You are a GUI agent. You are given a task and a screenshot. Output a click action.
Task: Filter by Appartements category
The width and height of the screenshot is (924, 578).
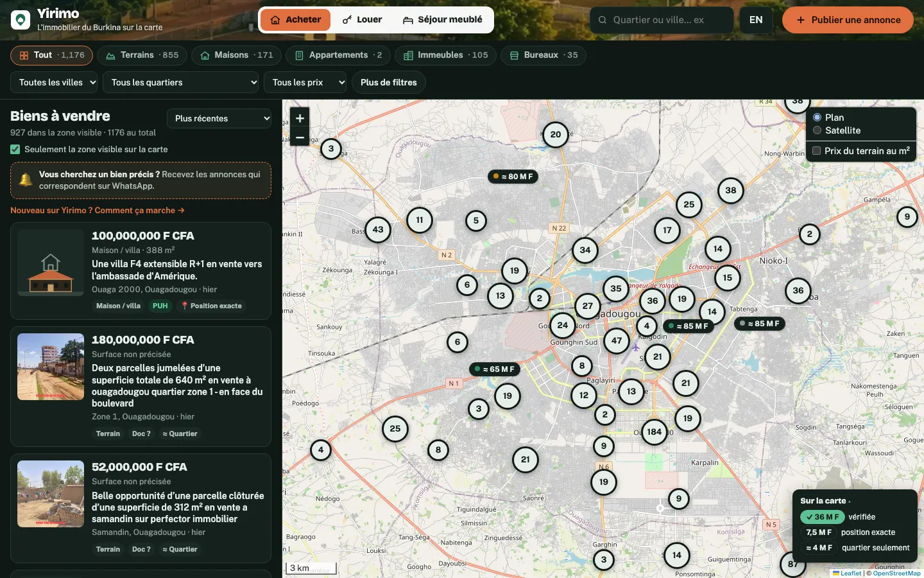pyautogui.click(x=338, y=55)
